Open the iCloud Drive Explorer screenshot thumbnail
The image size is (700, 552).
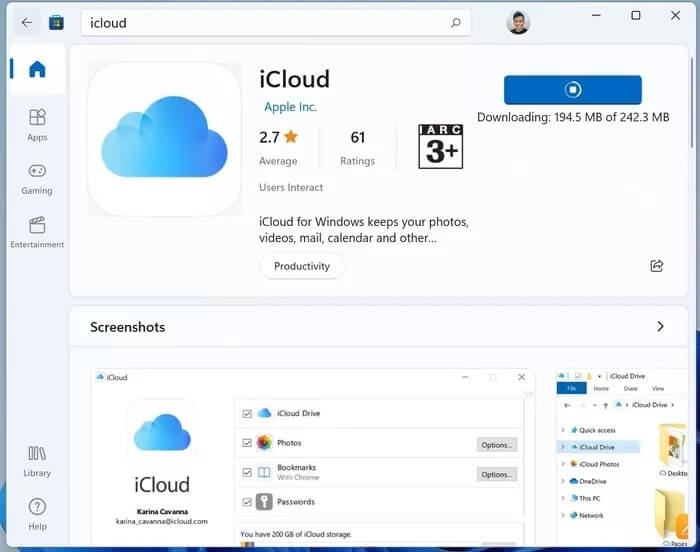(x=621, y=457)
